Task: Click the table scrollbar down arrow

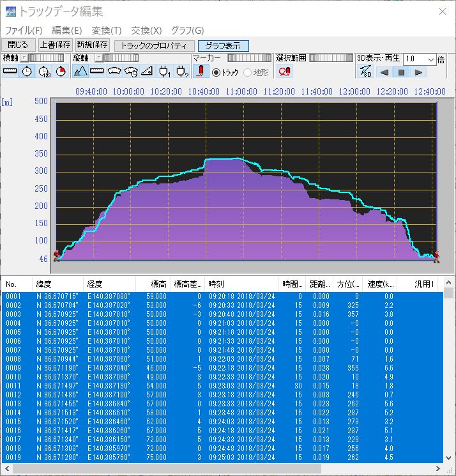Action: (x=448, y=458)
